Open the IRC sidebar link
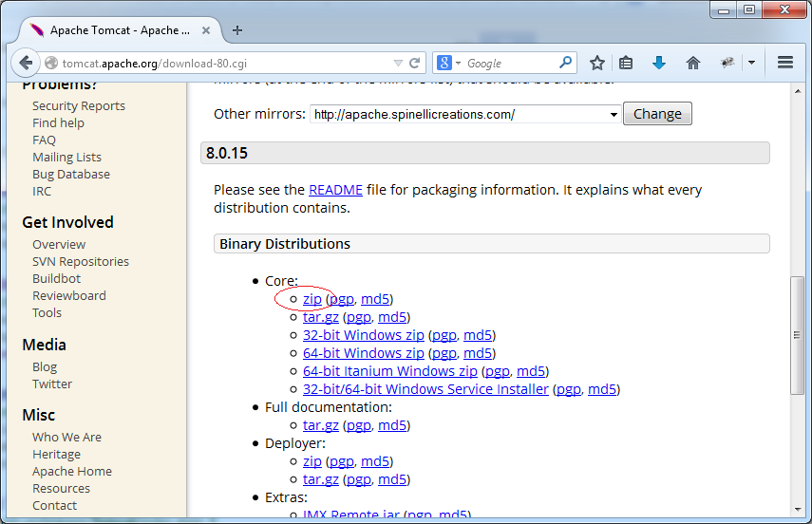812x524 pixels. click(42, 192)
